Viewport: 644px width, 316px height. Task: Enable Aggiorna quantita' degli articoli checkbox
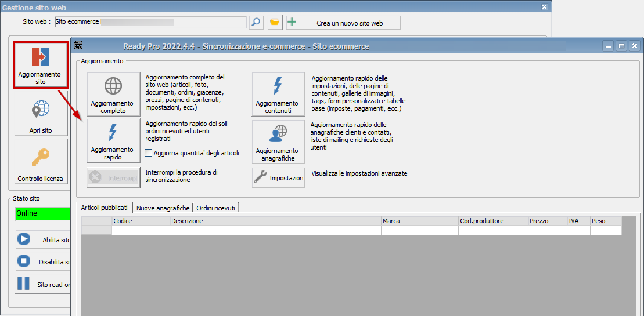click(149, 153)
